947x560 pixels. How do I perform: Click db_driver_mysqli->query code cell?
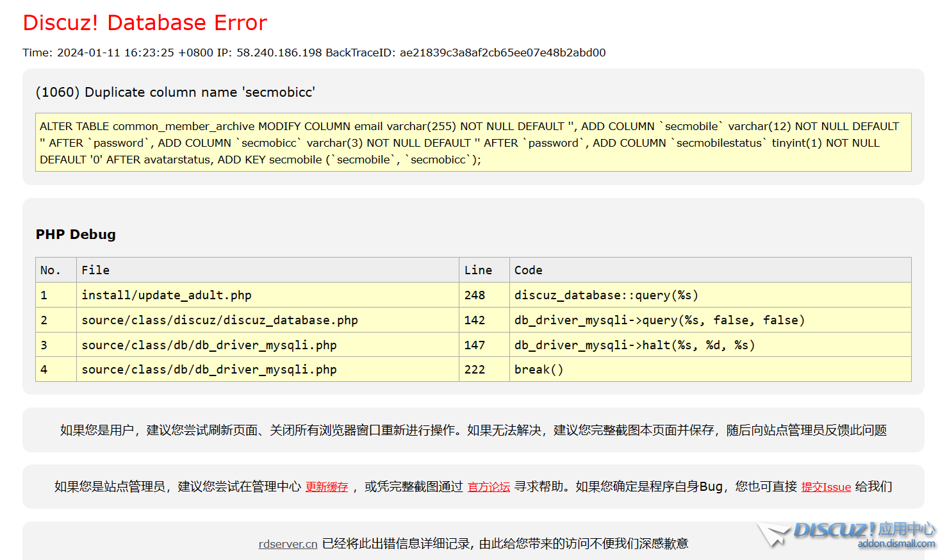[x=711, y=320]
